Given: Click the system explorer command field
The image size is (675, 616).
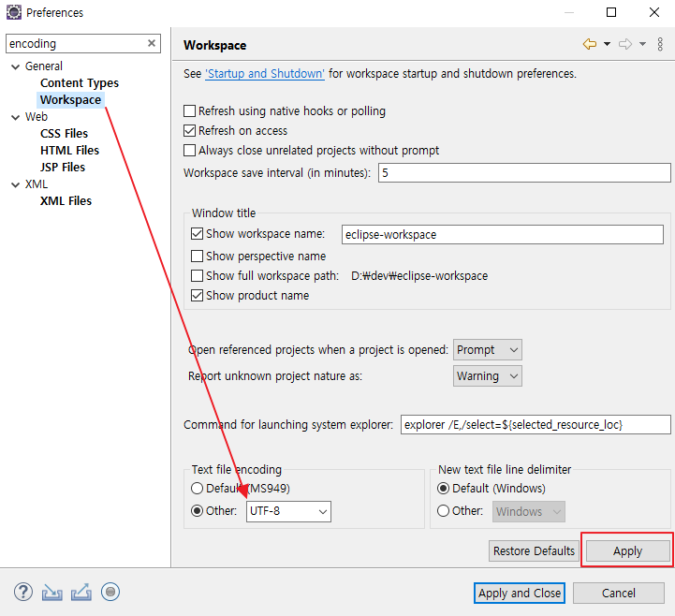Looking at the screenshot, I should click(x=536, y=425).
